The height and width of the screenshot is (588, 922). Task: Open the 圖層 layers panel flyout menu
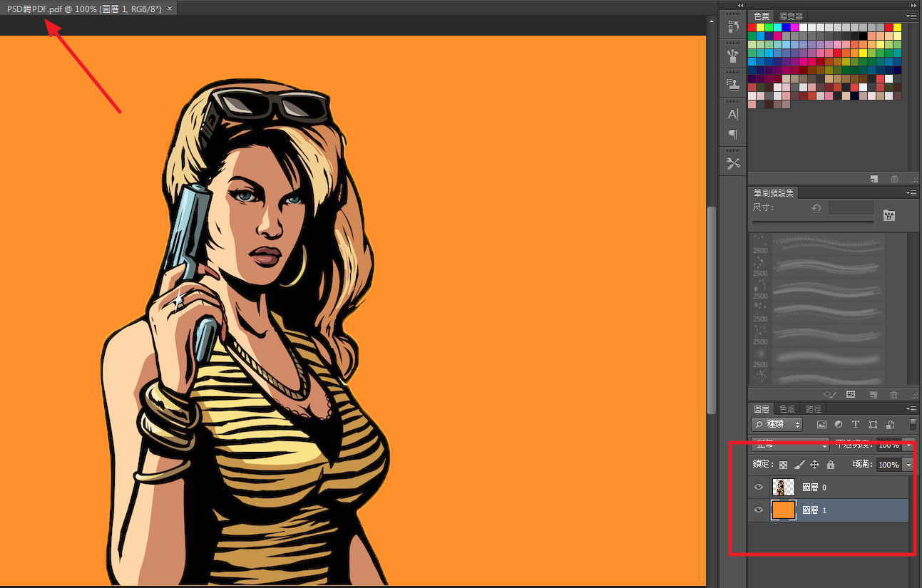[911, 409]
